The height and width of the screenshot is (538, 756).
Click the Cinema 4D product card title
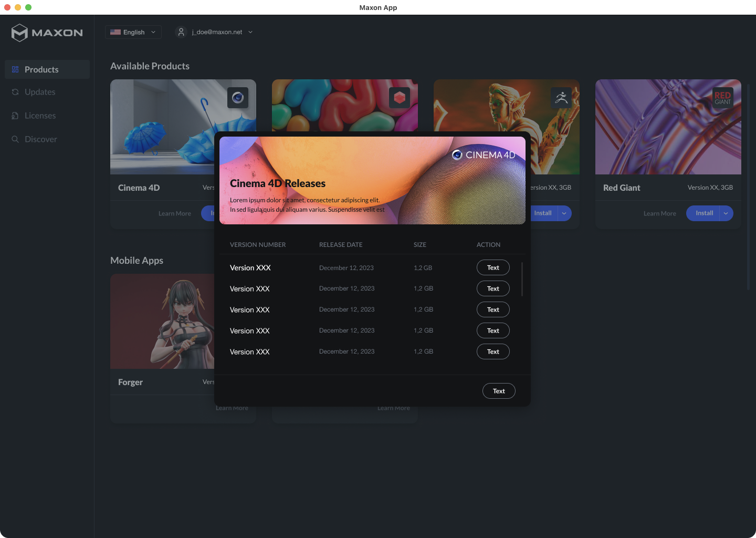click(139, 188)
